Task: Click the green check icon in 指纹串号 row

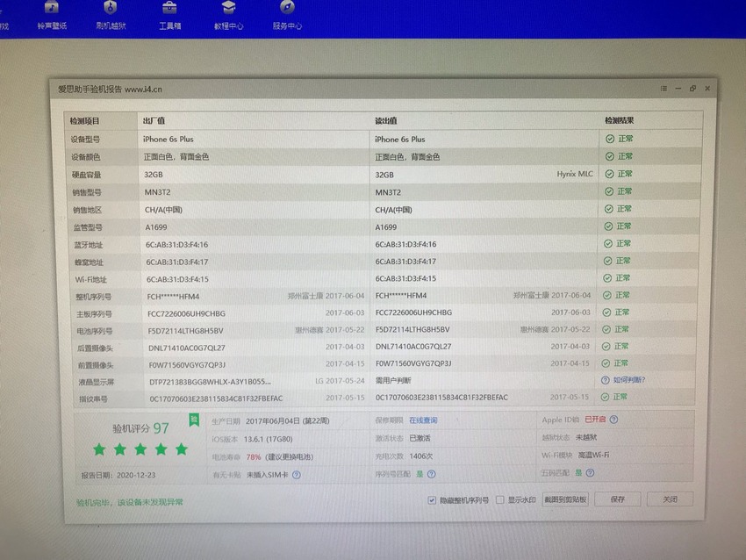Action: click(605, 397)
